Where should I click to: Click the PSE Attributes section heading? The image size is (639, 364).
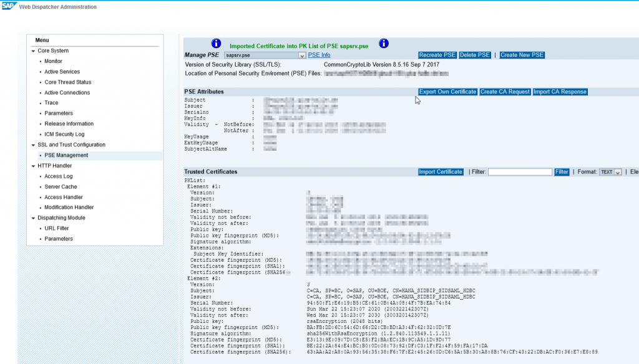[x=204, y=92]
